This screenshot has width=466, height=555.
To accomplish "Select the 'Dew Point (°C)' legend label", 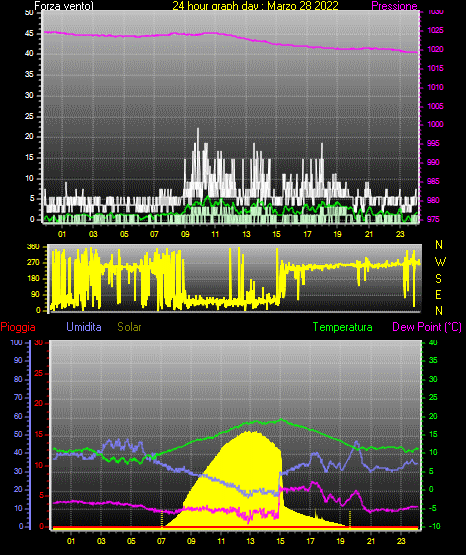I will pos(427,327).
